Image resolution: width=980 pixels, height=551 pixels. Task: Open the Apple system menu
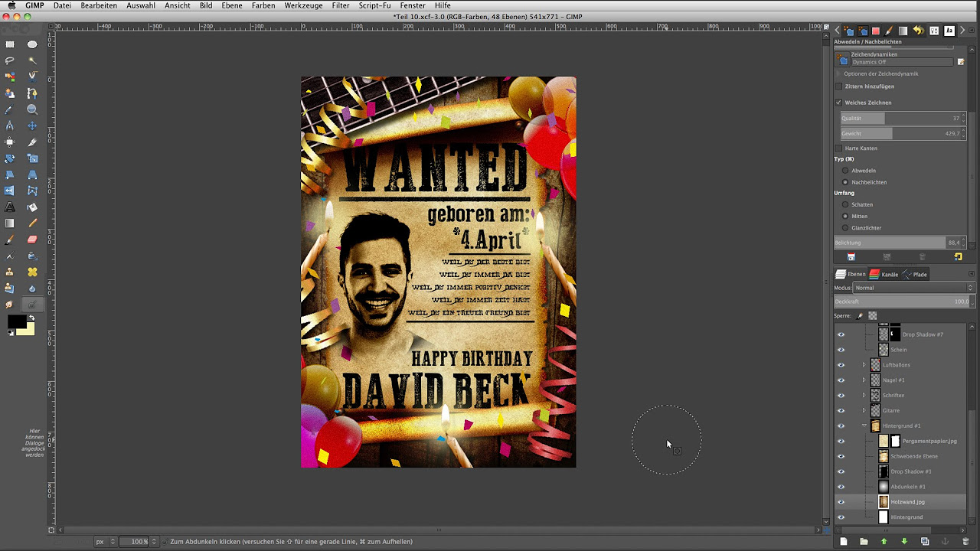tap(10, 5)
